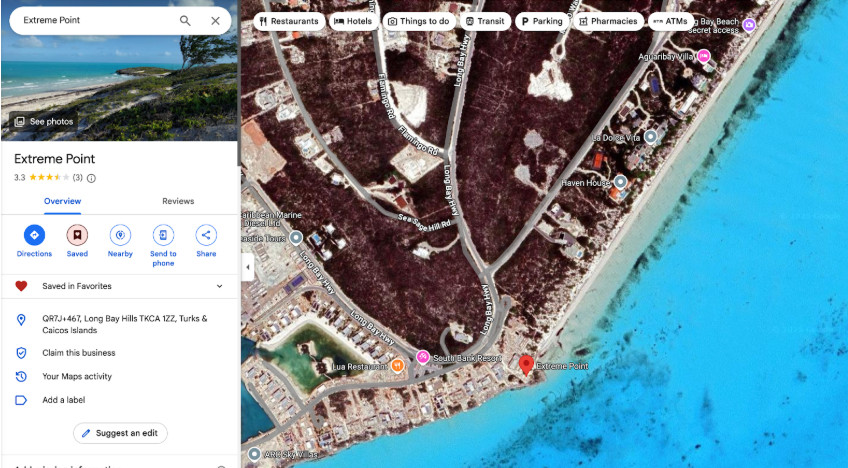Select the Parking chip

click(542, 22)
